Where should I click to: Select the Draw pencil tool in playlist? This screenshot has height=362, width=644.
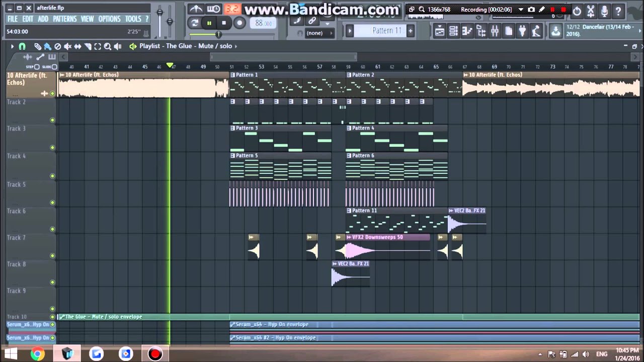[x=38, y=46]
